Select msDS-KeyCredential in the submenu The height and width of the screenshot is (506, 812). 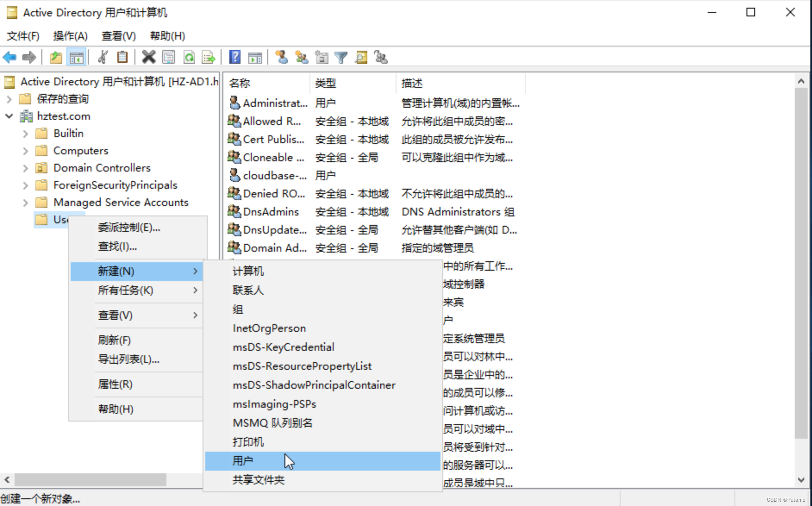322,347
